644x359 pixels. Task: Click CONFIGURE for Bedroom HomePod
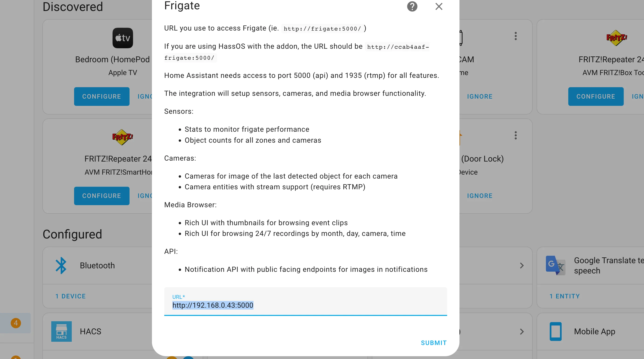click(102, 96)
